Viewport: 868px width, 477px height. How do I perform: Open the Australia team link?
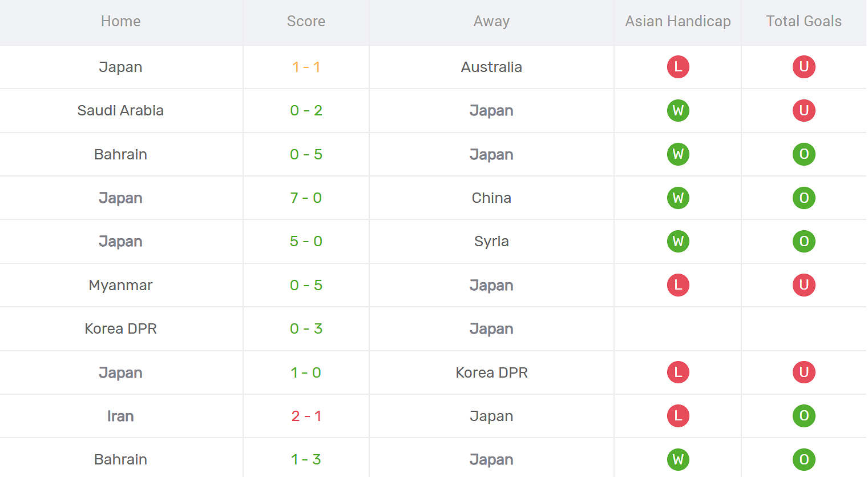[x=491, y=67]
